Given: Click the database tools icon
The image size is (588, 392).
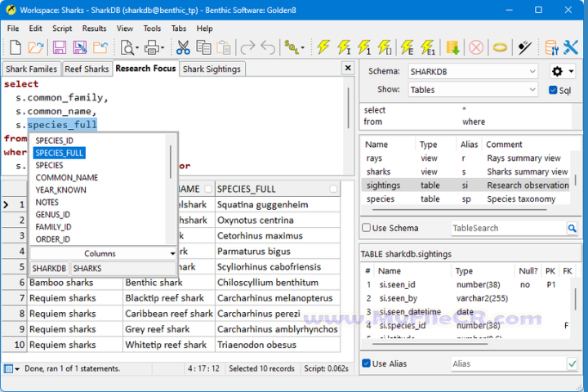Looking at the screenshot, I should (x=551, y=47).
